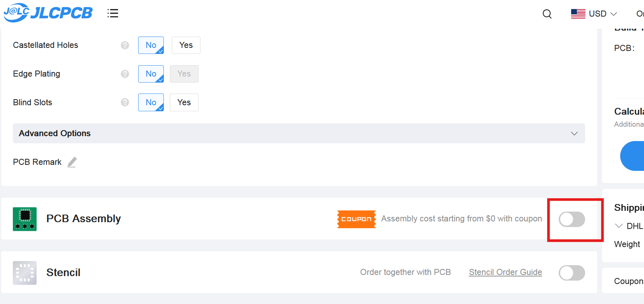Image resolution: width=644 pixels, height=304 pixels.
Task: Select No for Castellated Holes
Action: (x=151, y=45)
